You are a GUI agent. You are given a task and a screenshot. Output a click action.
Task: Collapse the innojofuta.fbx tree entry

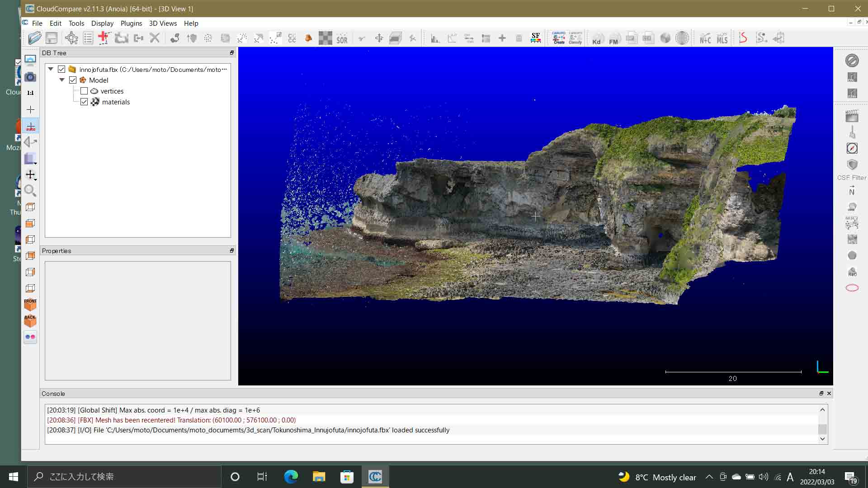tap(51, 69)
